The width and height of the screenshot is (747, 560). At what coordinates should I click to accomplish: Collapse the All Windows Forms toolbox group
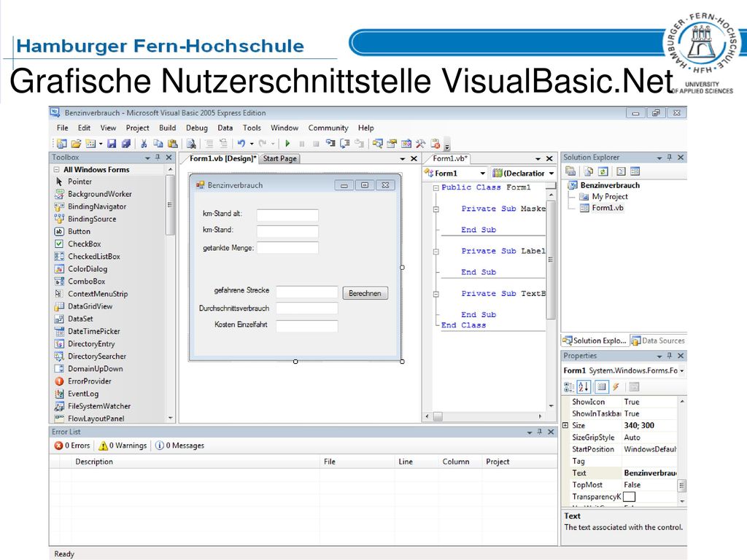coord(56,169)
